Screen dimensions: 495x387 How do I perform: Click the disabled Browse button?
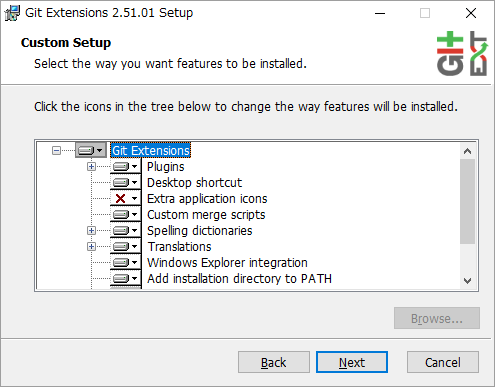pos(437,318)
